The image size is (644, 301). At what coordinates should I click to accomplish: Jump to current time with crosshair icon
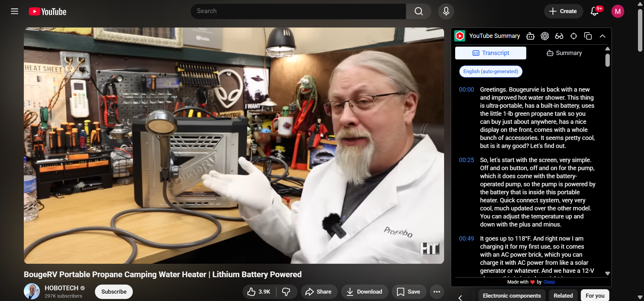coord(574,36)
